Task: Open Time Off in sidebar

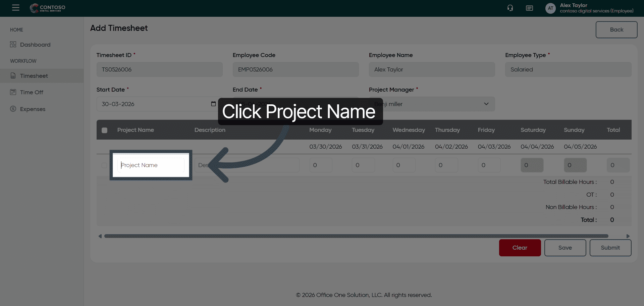Action: pos(32,92)
